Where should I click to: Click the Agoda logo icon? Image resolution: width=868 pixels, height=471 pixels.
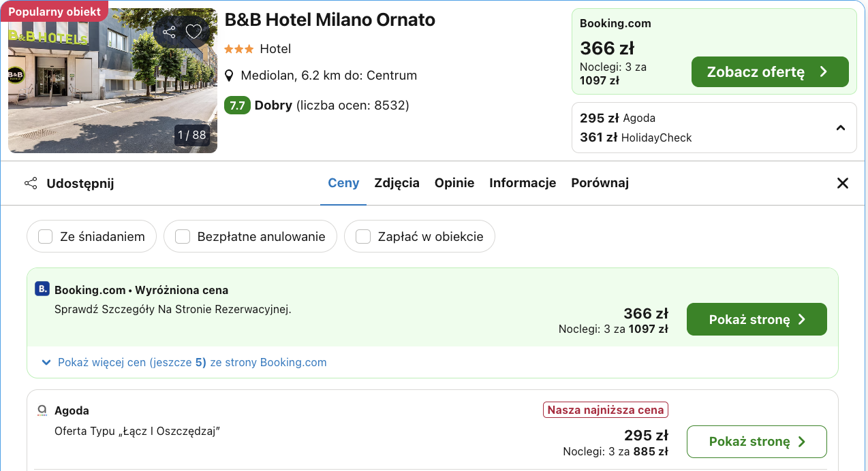coord(41,410)
